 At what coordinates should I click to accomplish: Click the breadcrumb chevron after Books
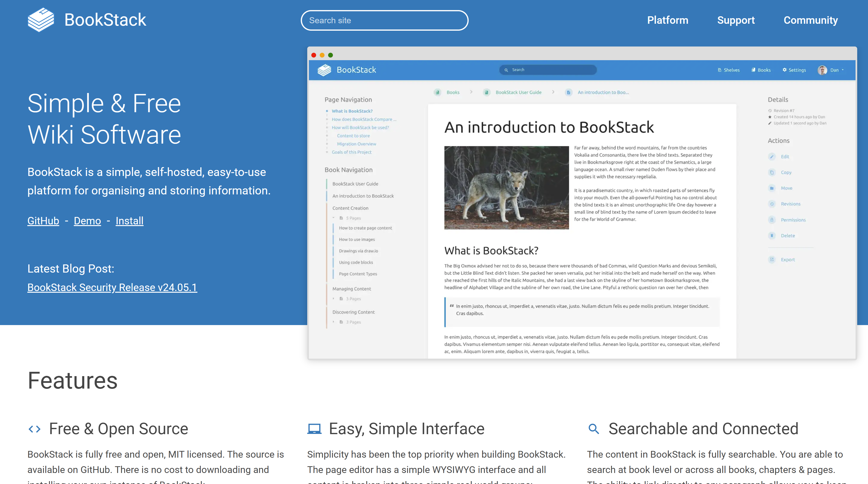[471, 92]
